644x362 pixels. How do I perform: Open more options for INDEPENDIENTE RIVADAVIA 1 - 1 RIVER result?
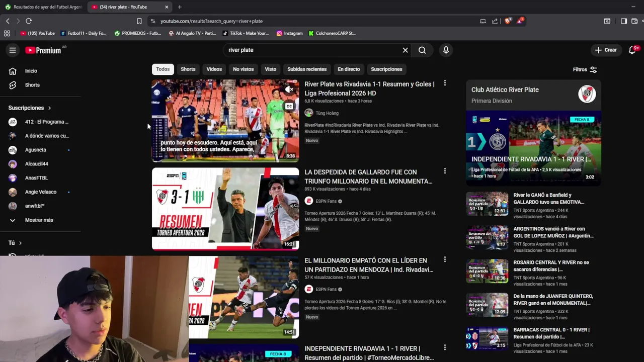point(444,347)
